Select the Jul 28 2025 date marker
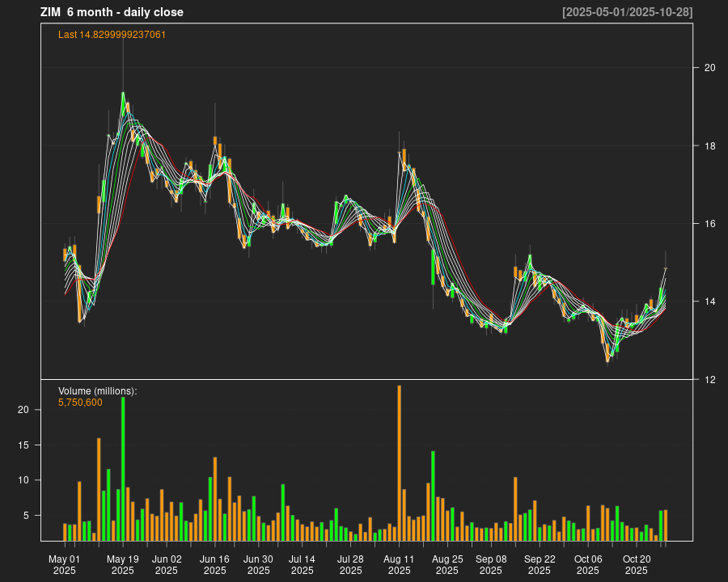728x582 pixels. [350, 564]
